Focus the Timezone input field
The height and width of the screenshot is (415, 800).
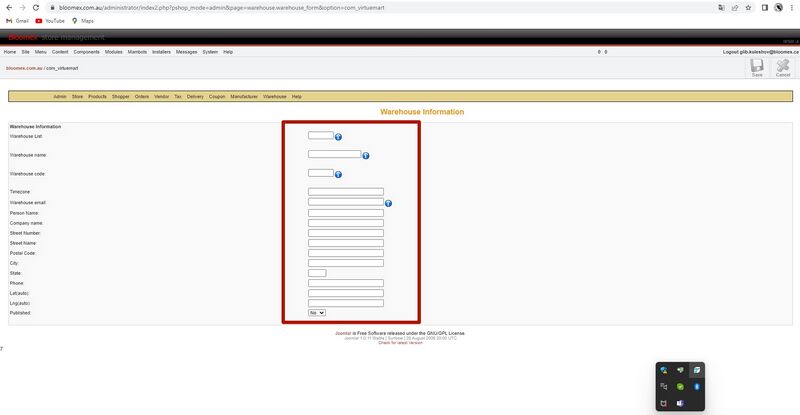tap(346, 192)
